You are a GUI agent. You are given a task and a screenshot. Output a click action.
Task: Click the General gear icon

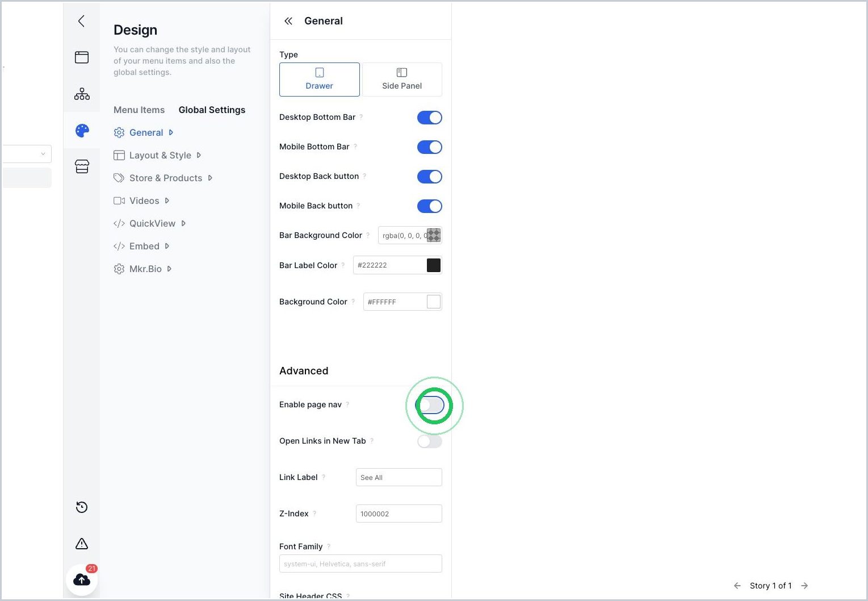(119, 132)
